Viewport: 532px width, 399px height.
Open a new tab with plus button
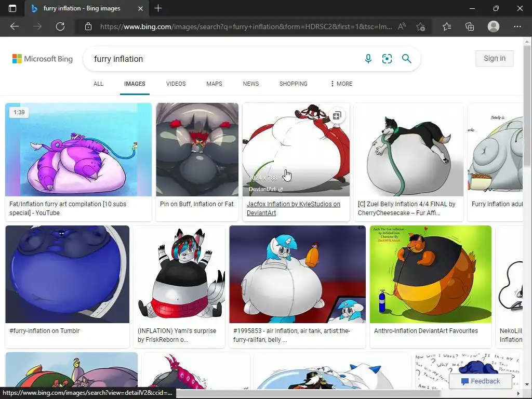coord(158,8)
